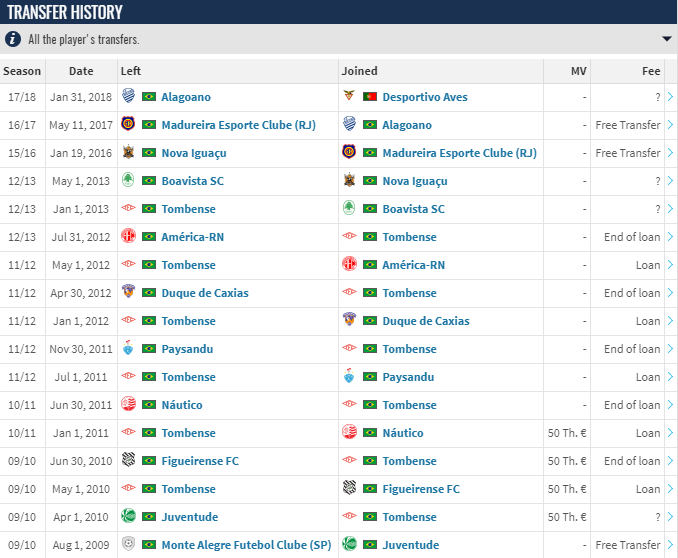Click América-RN crest in Jul 31, 2012 row
The image size is (678, 558).
(128, 236)
